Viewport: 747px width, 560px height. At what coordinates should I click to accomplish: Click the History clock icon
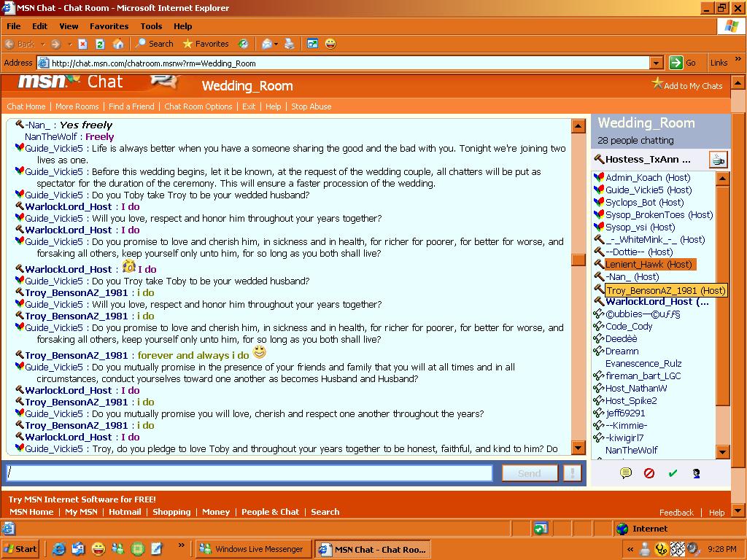(x=244, y=44)
